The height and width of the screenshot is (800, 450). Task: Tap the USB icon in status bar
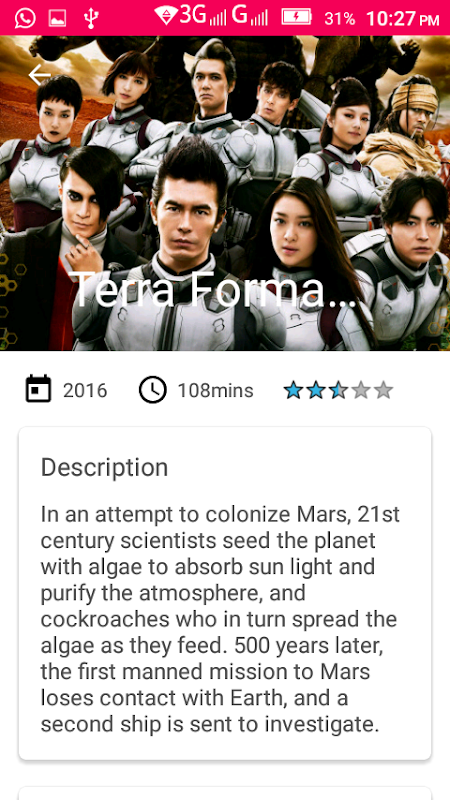click(x=91, y=18)
